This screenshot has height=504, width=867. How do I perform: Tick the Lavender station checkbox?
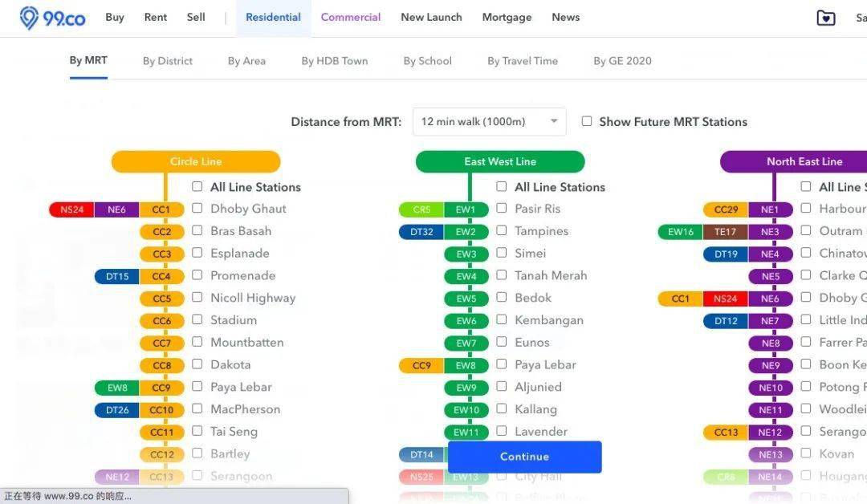(502, 431)
